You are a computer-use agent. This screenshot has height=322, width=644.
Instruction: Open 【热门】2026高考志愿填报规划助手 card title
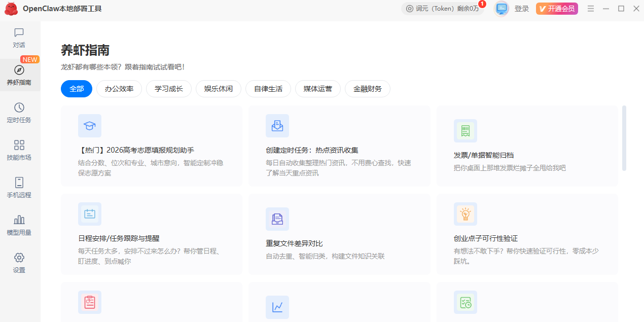[136, 150]
